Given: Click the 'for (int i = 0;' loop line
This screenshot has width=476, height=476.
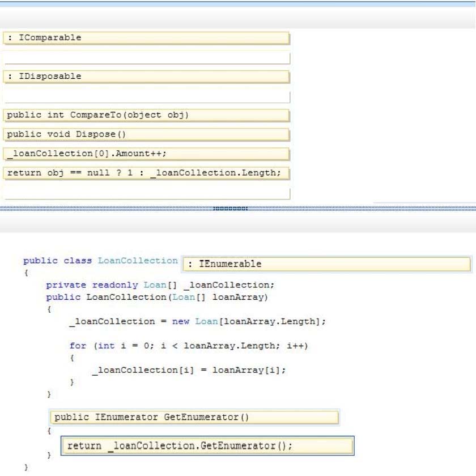Looking at the screenshot, I should 189,346.
